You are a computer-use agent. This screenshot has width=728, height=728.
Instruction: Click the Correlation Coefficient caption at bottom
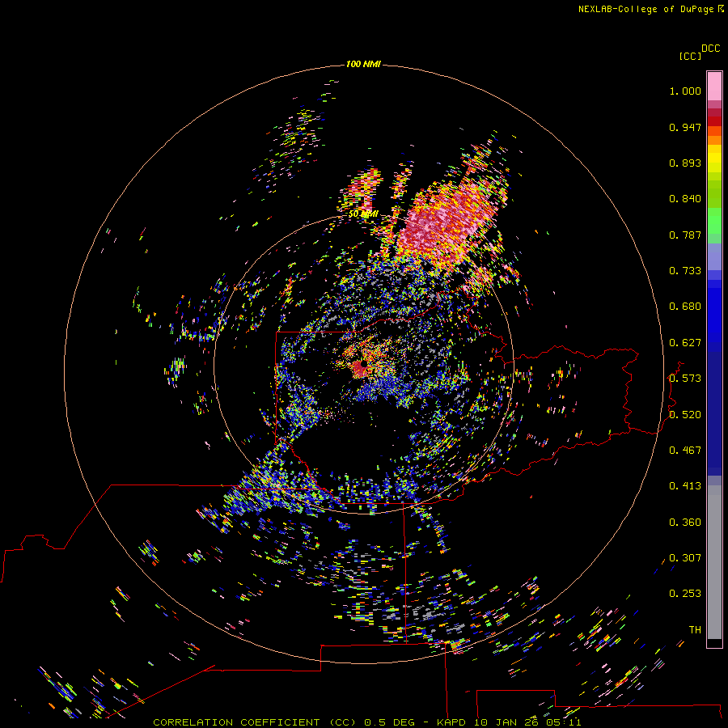[x=366, y=722]
